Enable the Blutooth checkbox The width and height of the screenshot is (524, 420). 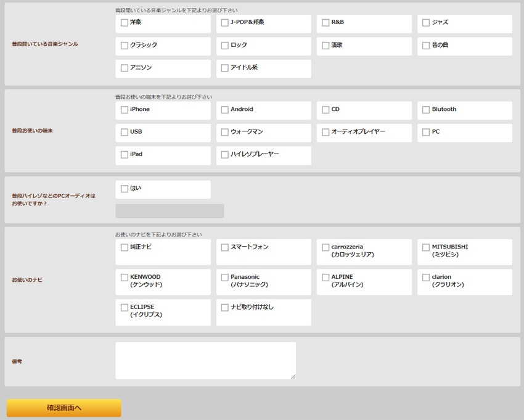point(426,110)
